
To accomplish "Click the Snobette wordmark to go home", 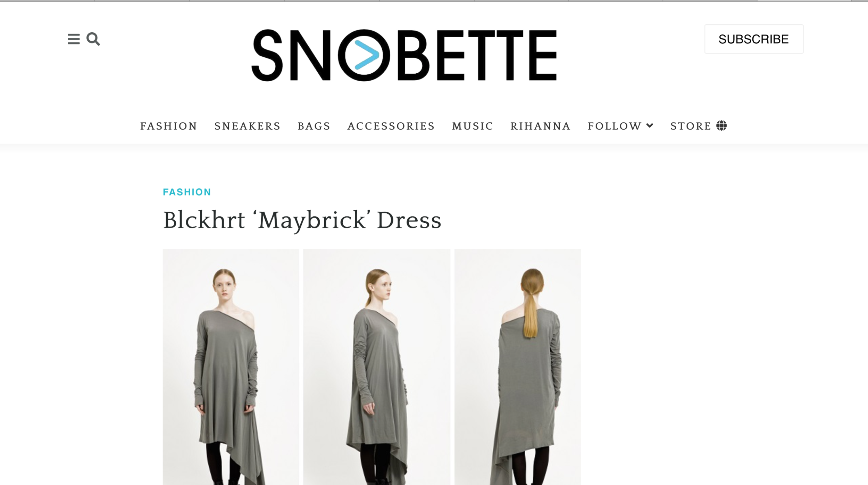I will (x=404, y=55).
